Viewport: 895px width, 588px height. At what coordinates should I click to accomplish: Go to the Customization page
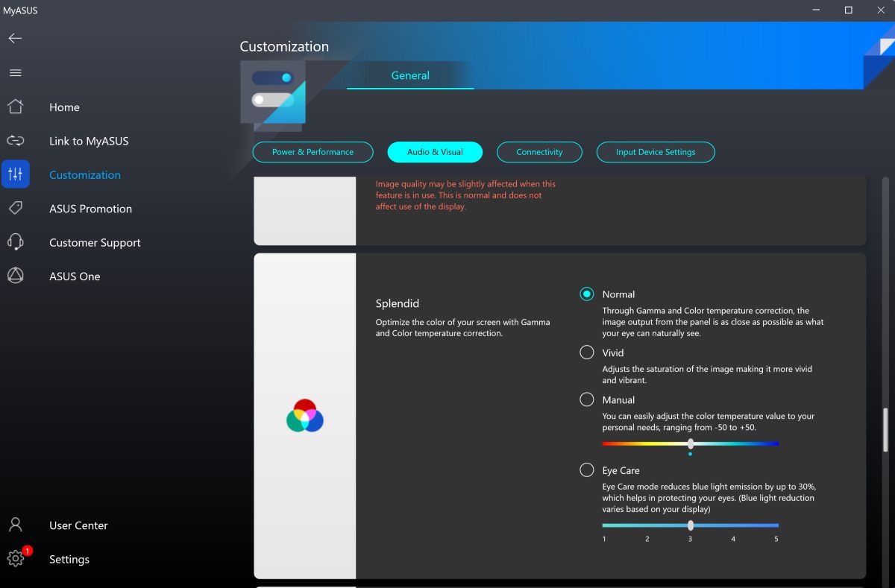85,175
